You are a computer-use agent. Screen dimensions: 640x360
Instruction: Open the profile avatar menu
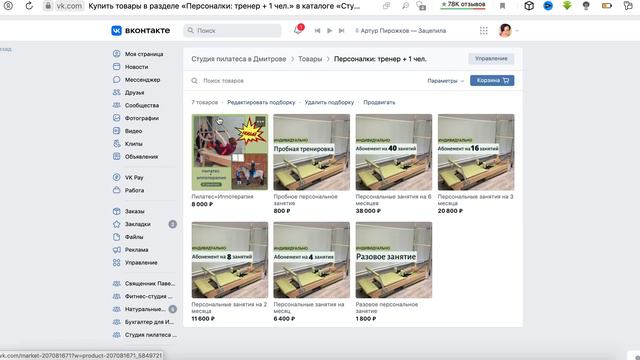(508, 31)
